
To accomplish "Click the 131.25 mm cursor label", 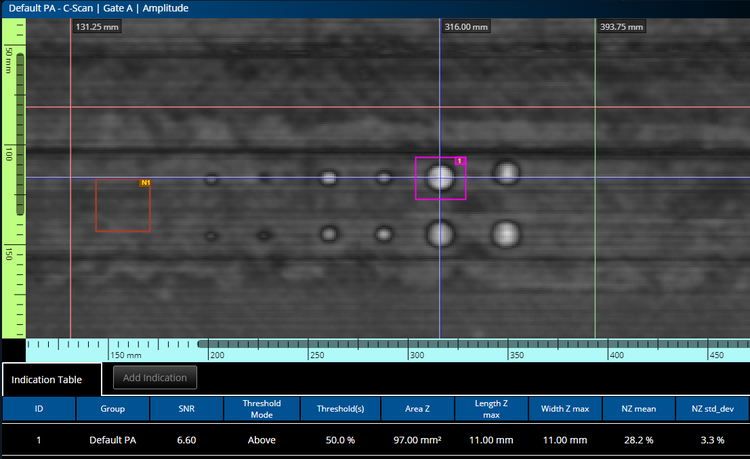I will tap(97, 27).
